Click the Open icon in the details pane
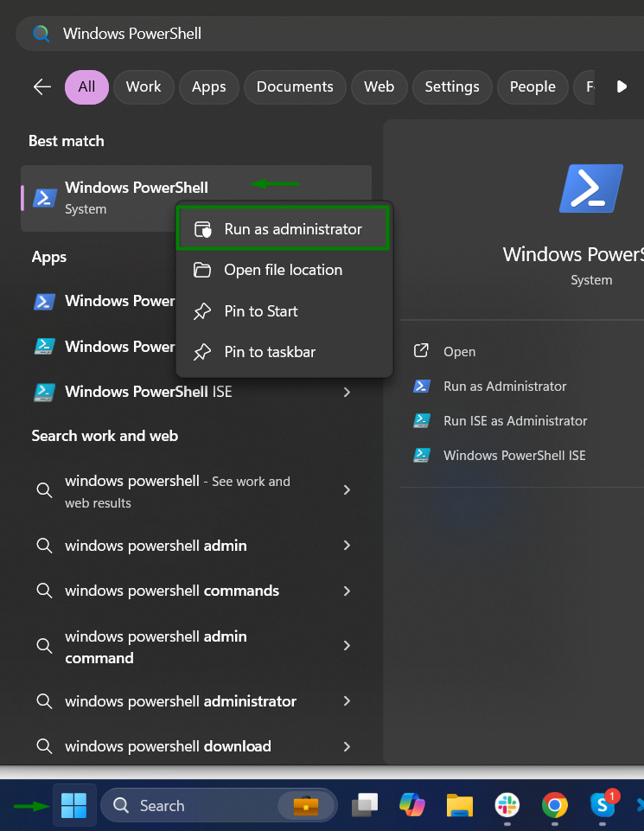The height and width of the screenshot is (831, 644). (x=421, y=350)
